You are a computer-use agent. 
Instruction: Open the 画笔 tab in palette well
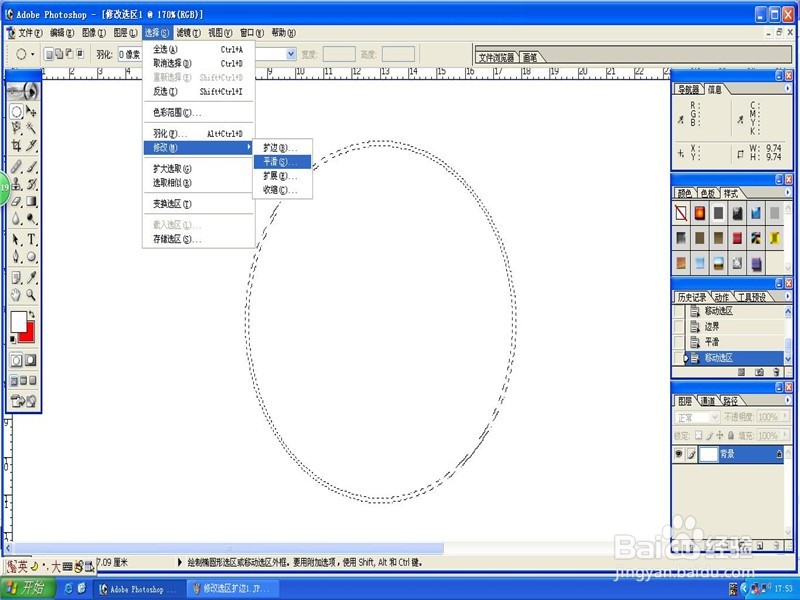pyautogui.click(x=530, y=57)
